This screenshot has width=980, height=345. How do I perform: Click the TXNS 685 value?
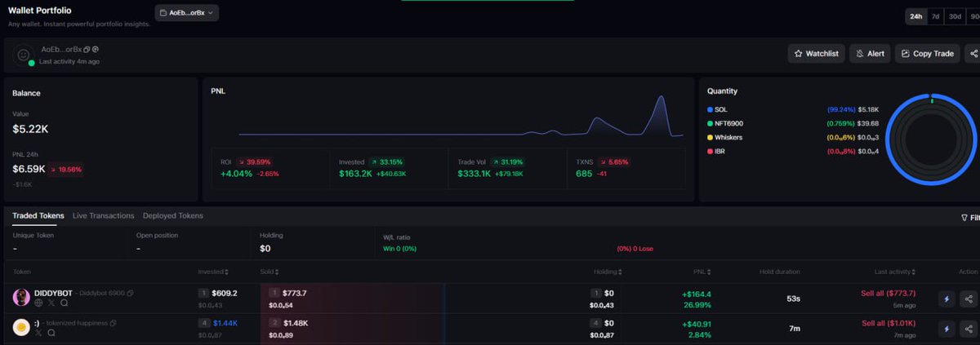tap(583, 174)
